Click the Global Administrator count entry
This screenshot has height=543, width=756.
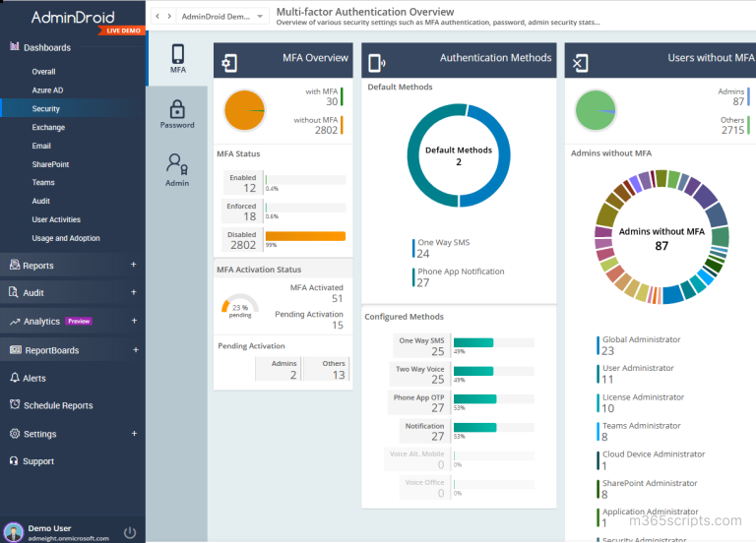point(640,345)
